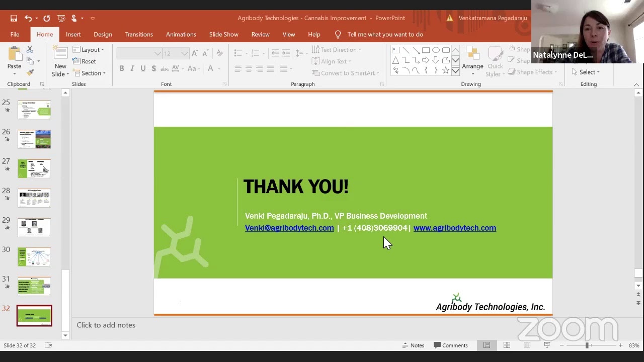644x362 pixels.
Task: Reset the slide layout
Action: tap(85, 61)
